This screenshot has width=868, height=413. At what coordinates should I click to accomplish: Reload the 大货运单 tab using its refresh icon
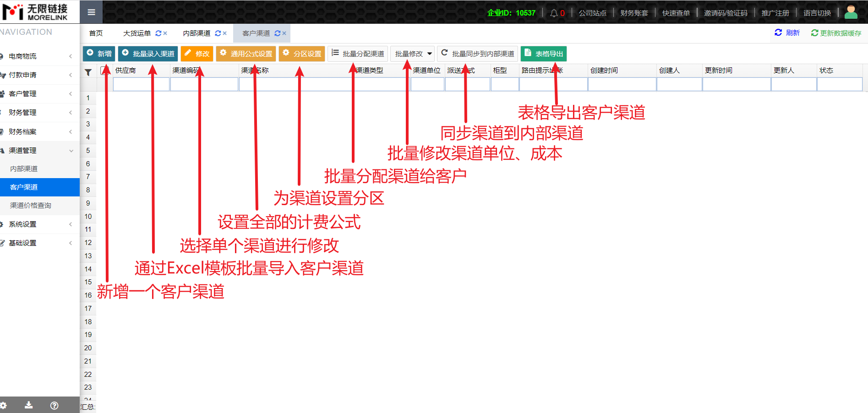point(158,33)
